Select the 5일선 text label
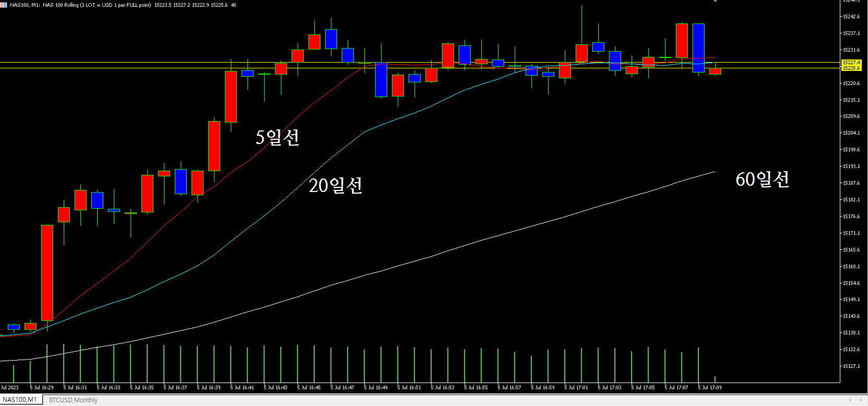Screen dimensions: 868x406 277,137
